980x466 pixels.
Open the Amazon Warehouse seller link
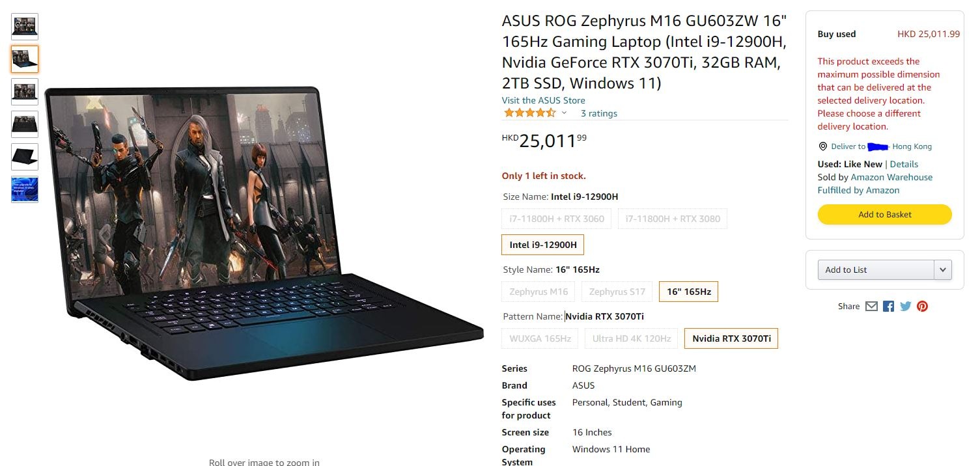(x=891, y=177)
